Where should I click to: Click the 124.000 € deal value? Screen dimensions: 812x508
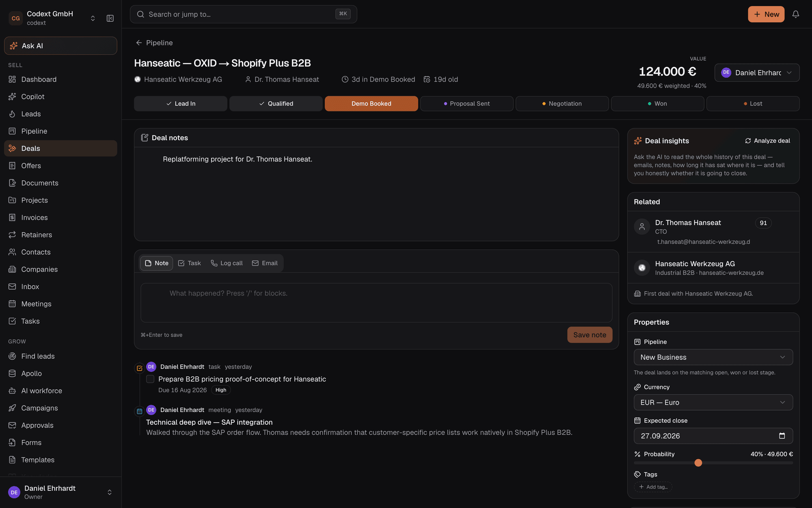[x=667, y=72]
